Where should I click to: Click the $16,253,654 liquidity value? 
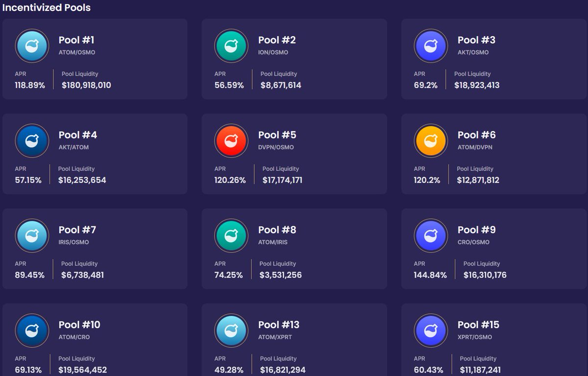(x=82, y=180)
